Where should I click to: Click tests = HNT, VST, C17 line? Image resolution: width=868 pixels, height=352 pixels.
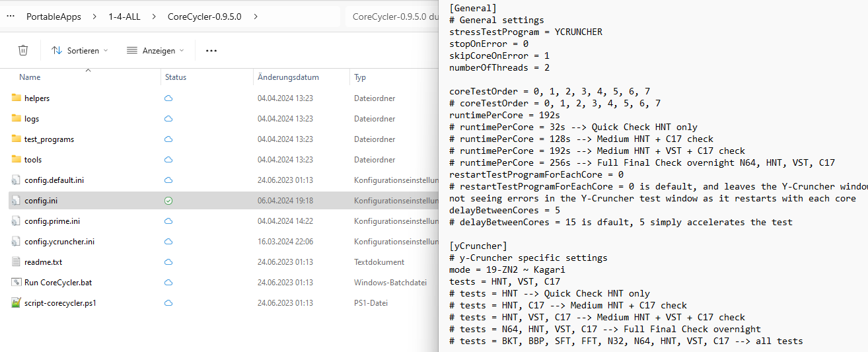tap(505, 281)
